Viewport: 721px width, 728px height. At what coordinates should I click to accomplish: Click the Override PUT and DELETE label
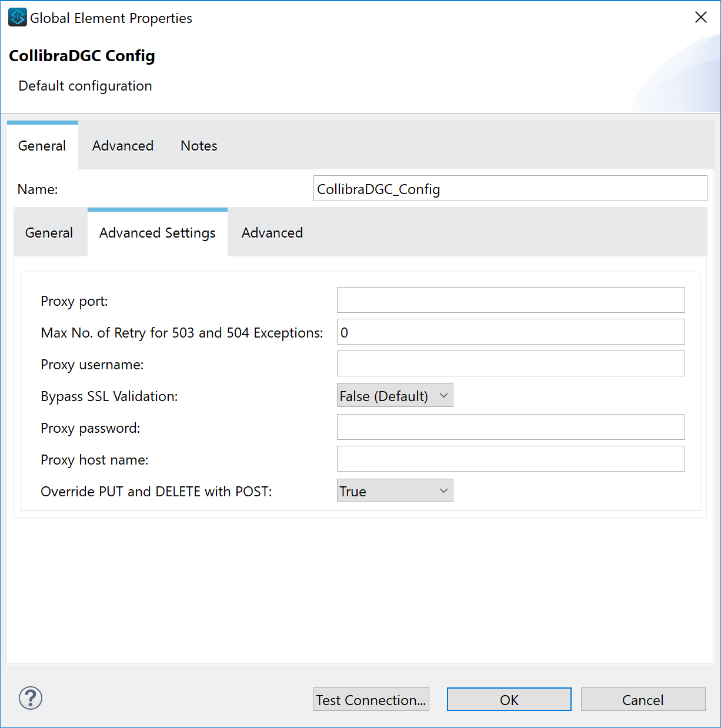point(156,492)
